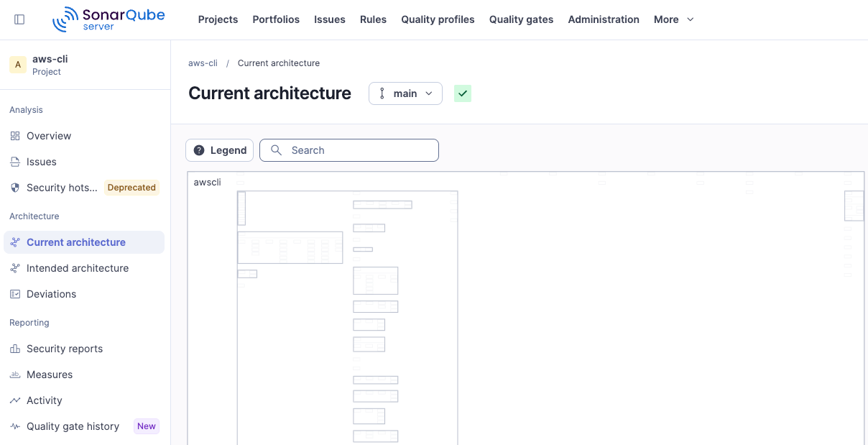
Task: Open the Projects menu item
Action: (x=218, y=19)
